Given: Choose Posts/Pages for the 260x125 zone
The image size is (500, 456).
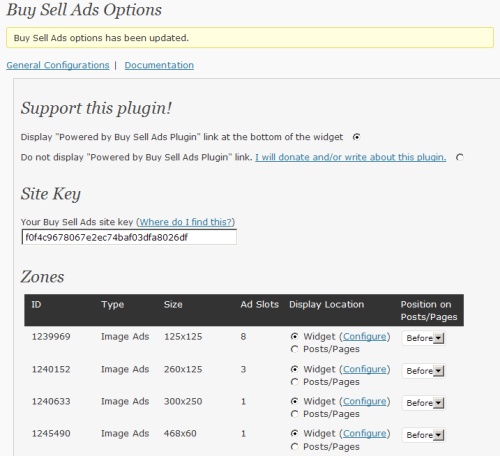Looking at the screenshot, I should (294, 382).
